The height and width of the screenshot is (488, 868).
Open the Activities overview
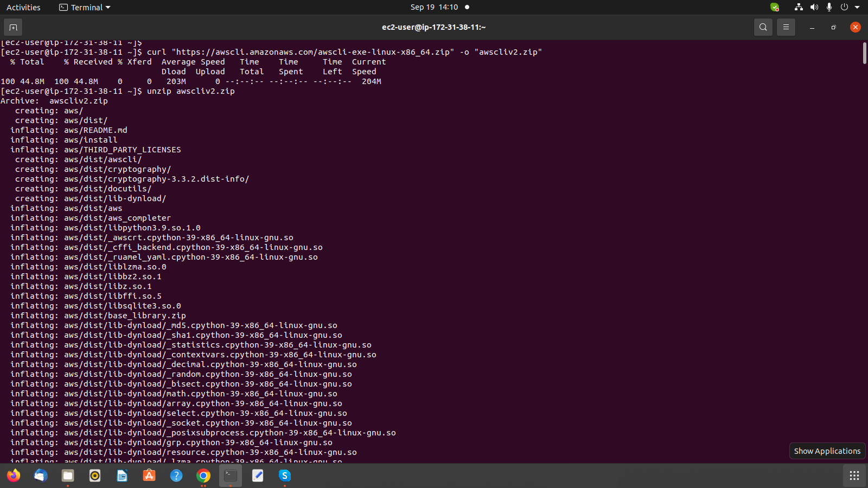coord(23,7)
